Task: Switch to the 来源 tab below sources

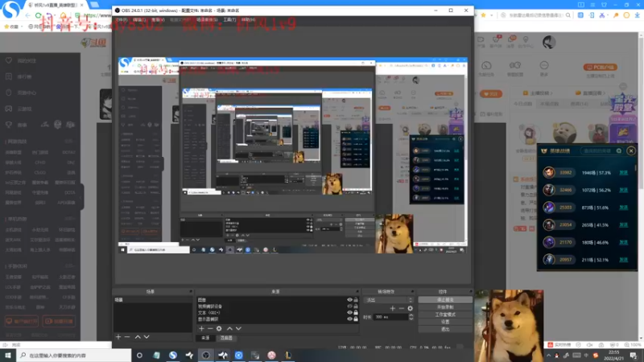Action: point(205,338)
